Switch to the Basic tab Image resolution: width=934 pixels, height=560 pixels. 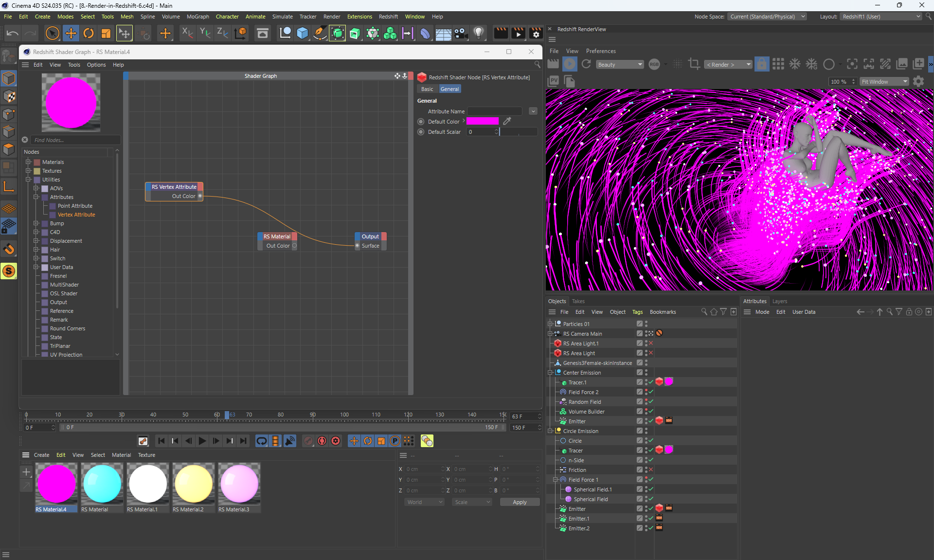pos(427,89)
